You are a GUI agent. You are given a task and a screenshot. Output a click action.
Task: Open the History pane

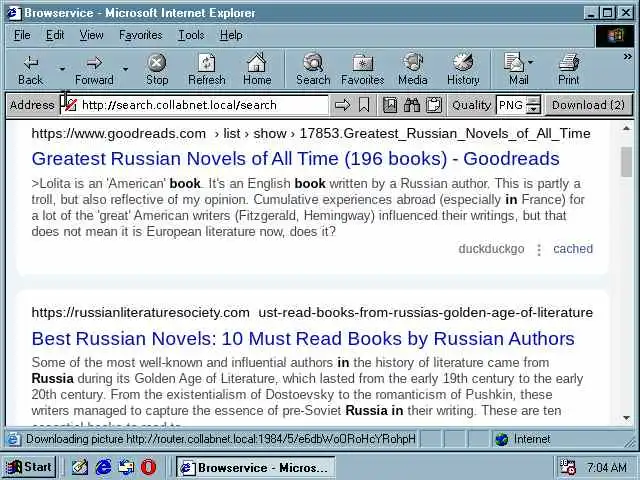click(x=463, y=70)
